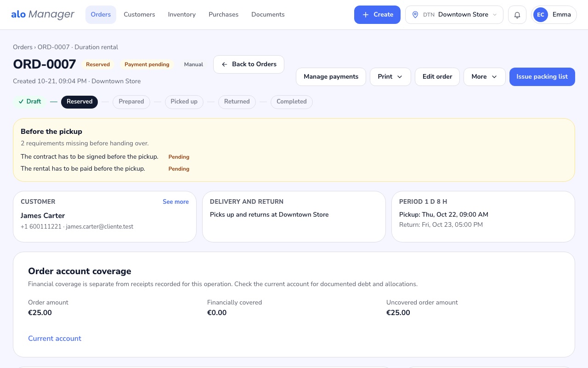The image size is (588, 368).
Task: Click the Manual badge
Action: pyautogui.click(x=193, y=64)
